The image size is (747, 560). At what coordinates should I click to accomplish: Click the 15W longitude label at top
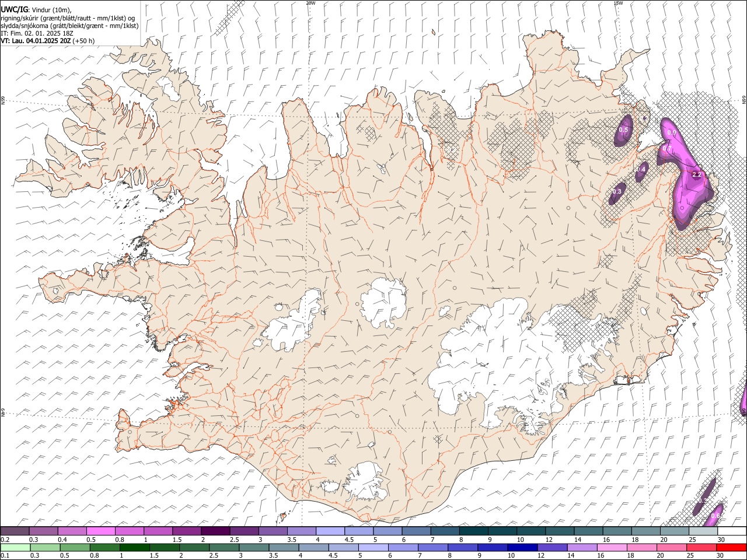click(x=618, y=3)
